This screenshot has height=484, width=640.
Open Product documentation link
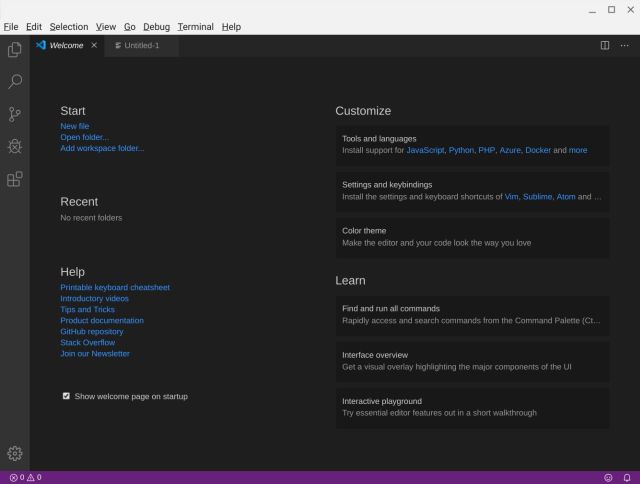point(102,320)
